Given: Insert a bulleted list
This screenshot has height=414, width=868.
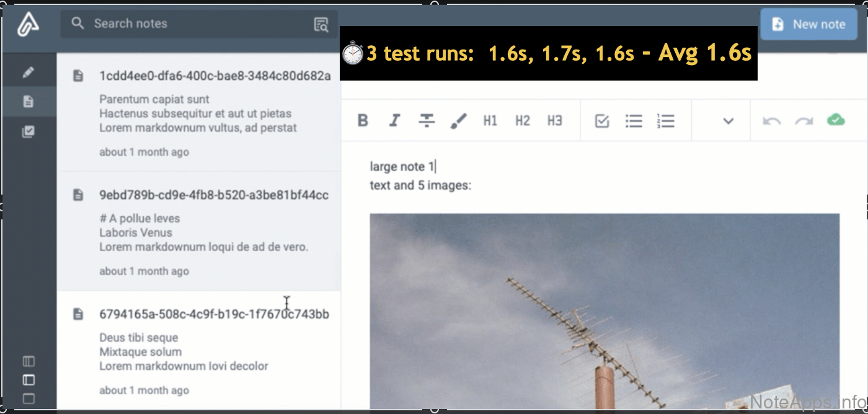Looking at the screenshot, I should [634, 121].
